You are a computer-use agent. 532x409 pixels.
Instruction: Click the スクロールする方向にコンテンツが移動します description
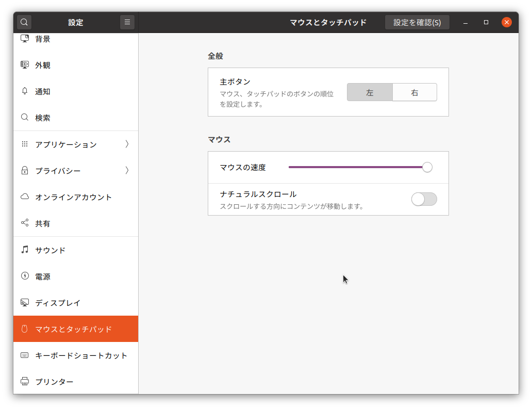click(292, 206)
